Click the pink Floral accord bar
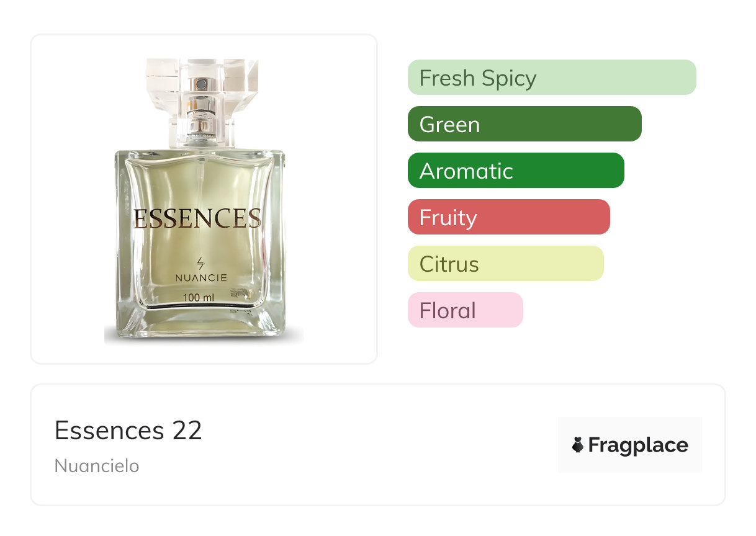 pyautogui.click(x=465, y=310)
